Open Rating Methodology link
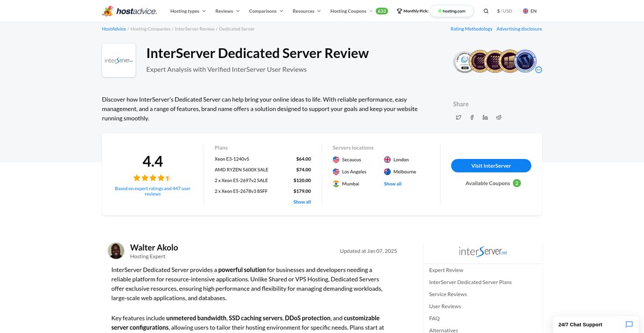This screenshot has width=644, height=333. point(471,29)
